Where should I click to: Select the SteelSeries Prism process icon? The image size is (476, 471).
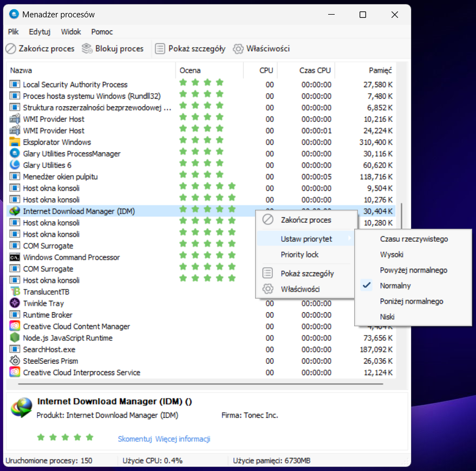15,361
